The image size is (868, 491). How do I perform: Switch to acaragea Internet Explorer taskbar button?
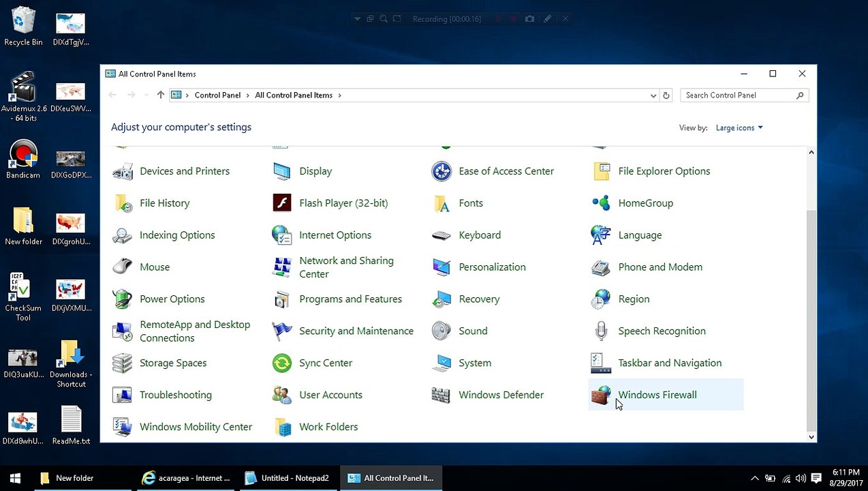tap(185, 479)
